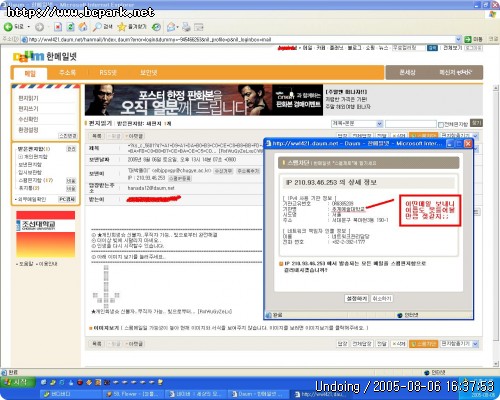The height and width of the screenshot is (400, 500).
Task: Open the Mail icon dropdown arrow
Action: click(x=178, y=27)
